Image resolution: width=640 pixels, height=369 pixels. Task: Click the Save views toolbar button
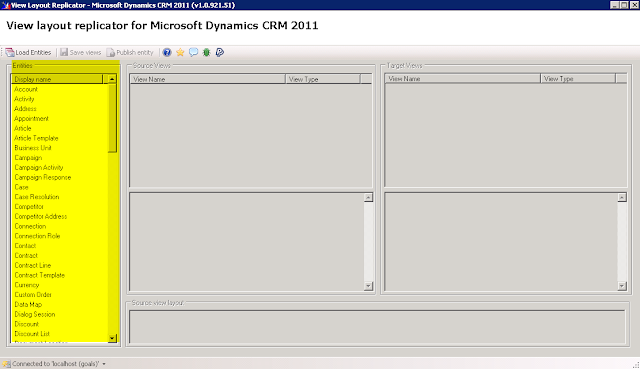(80, 53)
